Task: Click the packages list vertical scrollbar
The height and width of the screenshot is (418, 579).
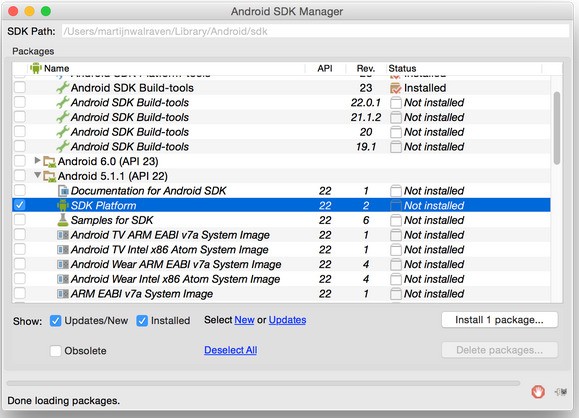Action: (x=557, y=128)
